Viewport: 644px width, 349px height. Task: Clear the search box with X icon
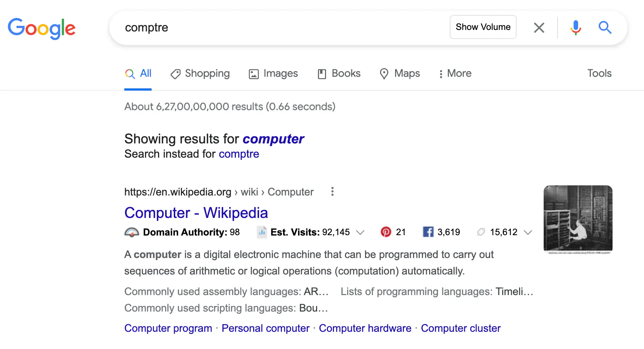[539, 27]
